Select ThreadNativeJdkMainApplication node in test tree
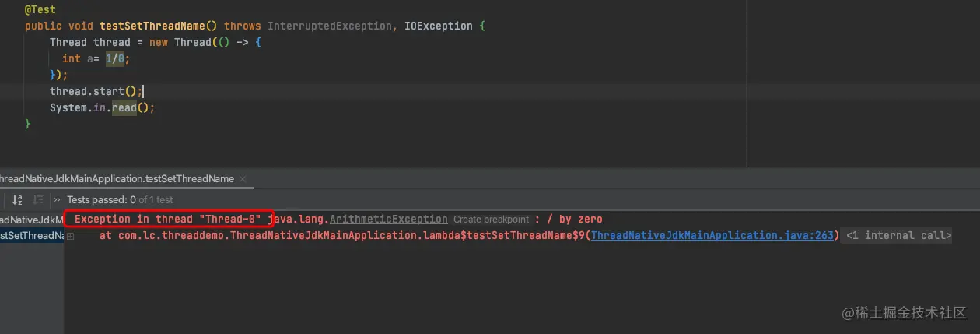The width and height of the screenshot is (980, 334). (x=31, y=220)
